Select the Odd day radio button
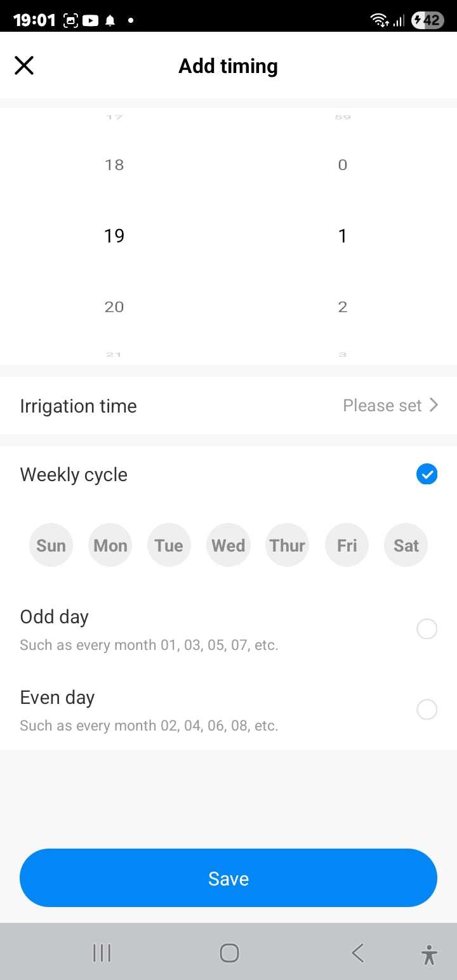 pos(427,629)
